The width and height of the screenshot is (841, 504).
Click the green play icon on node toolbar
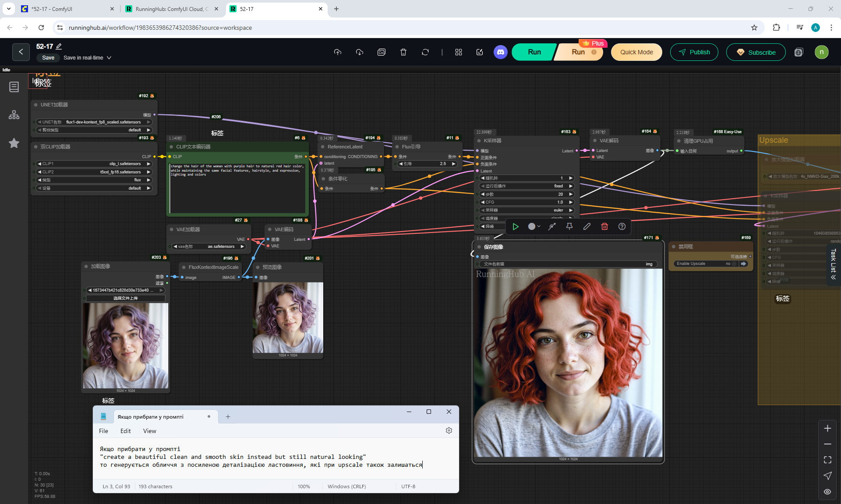pos(516,226)
